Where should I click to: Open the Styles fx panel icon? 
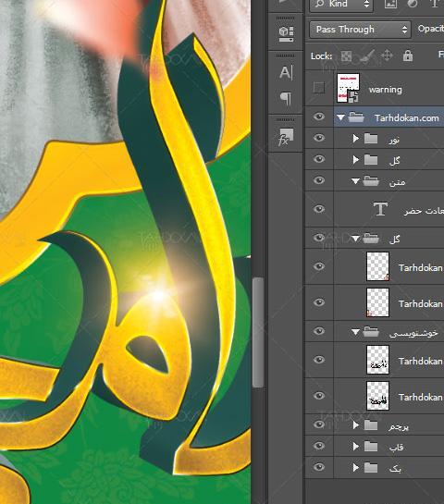point(286,137)
